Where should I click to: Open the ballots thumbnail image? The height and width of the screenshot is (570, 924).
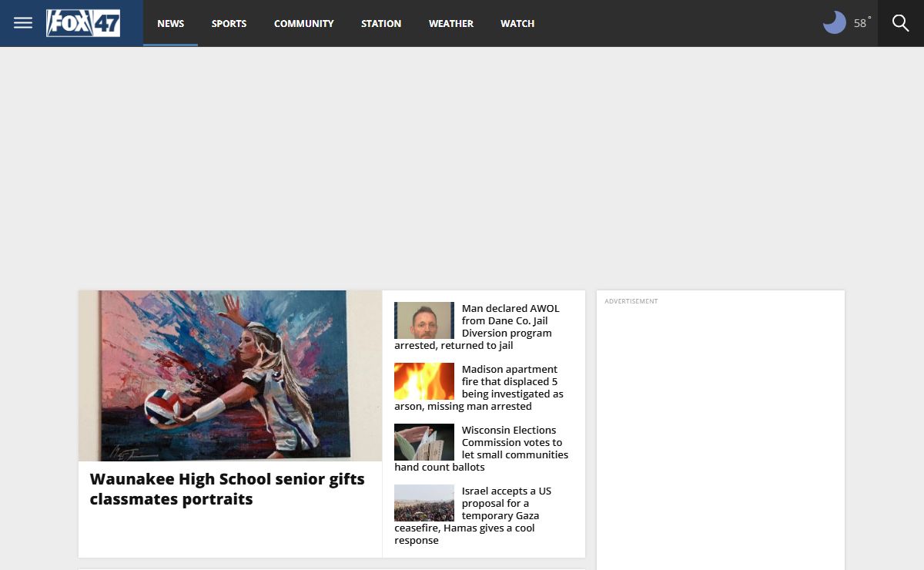click(x=424, y=442)
